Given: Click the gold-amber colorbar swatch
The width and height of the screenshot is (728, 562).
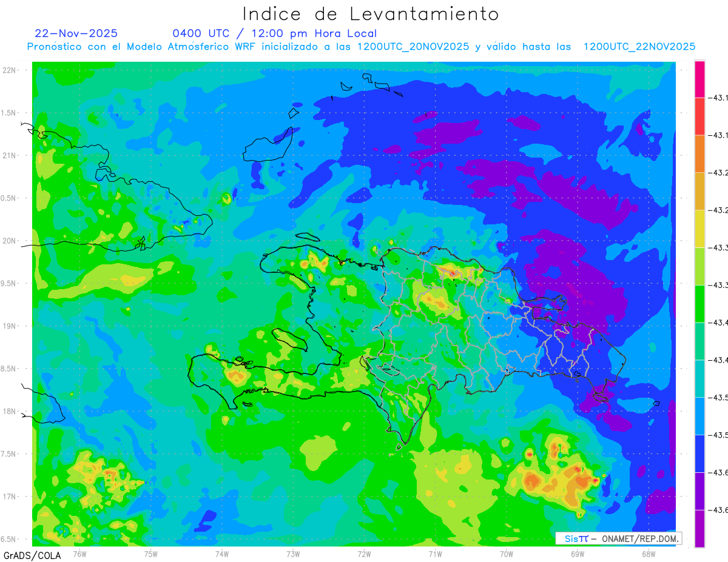Looking at the screenshot, I should click(699, 191).
